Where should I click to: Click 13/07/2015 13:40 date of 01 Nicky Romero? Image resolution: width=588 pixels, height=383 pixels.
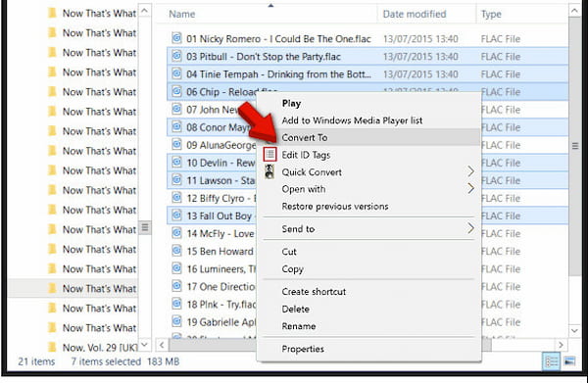[x=420, y=39]
